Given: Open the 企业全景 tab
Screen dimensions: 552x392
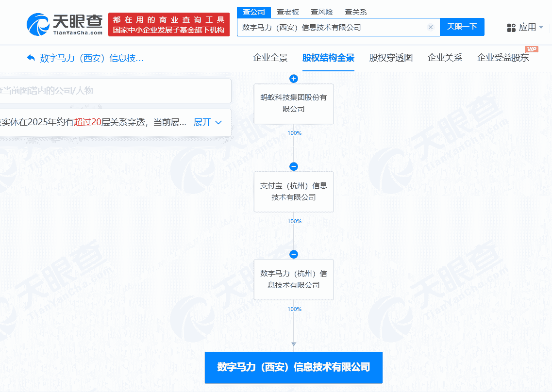Looking at the screenshot, I should [270, 58].
